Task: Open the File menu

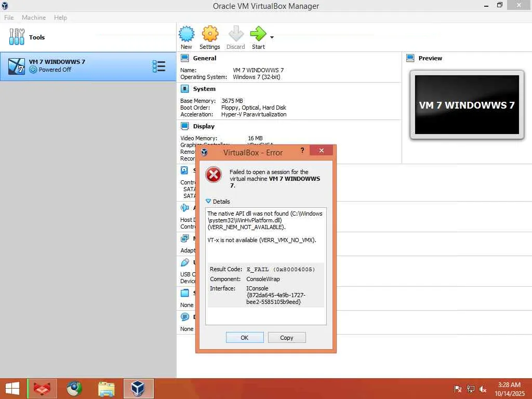Action: [9, 17]
